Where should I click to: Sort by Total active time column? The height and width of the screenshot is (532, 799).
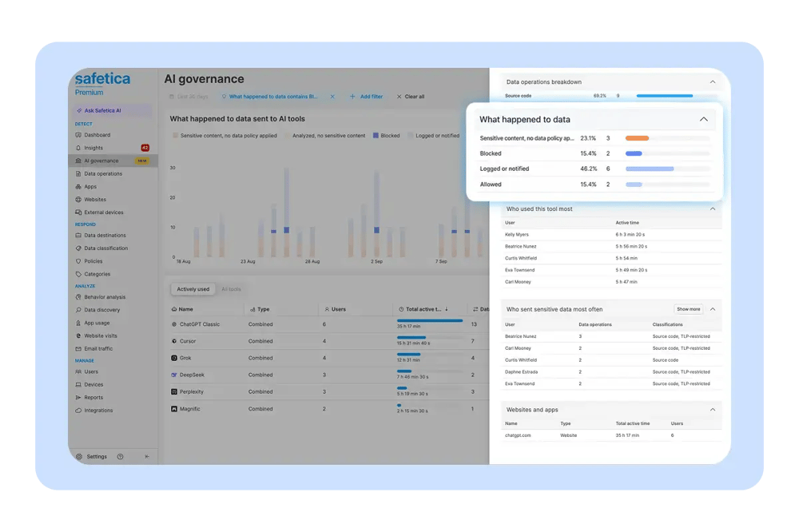click(x=424, y=309)
